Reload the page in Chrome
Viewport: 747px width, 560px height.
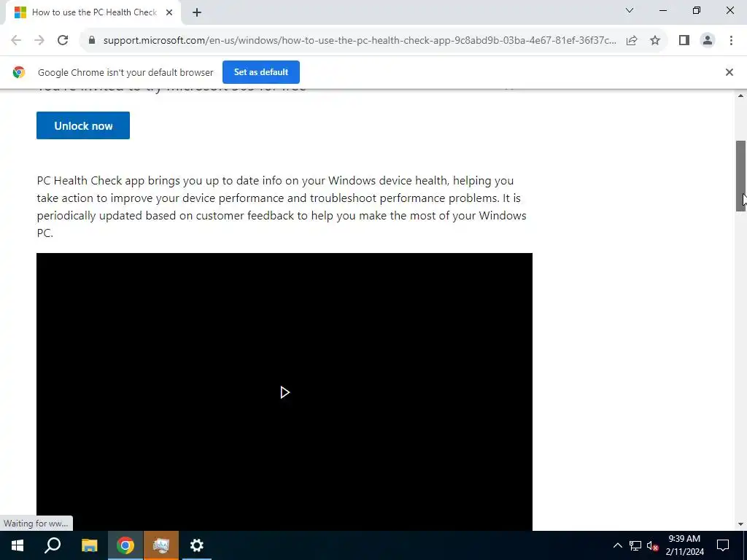coord(63,41)
